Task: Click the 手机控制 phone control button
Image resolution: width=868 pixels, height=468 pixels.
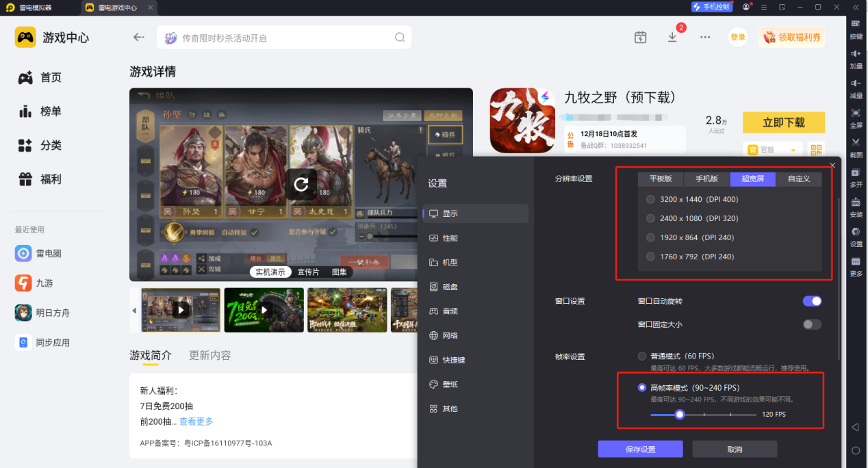Action: click(711, 7)
